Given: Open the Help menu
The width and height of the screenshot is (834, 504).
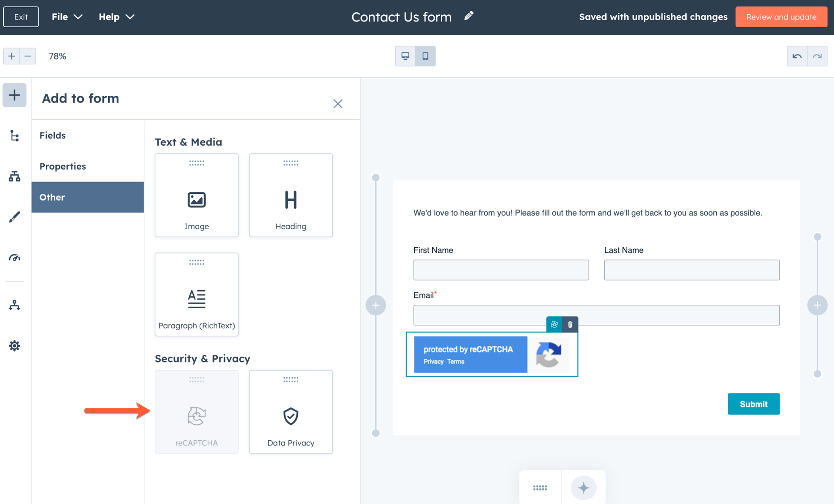Looking at the screenshot, I should pos(116,17).
